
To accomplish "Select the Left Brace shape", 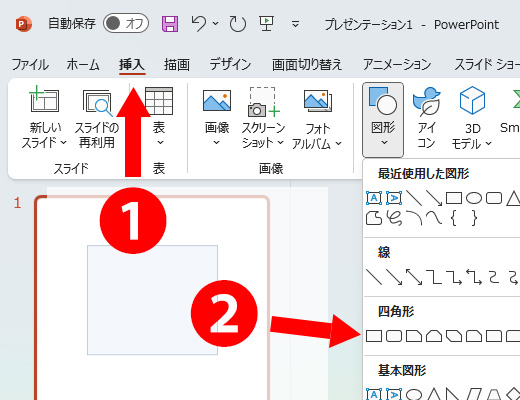I will click(x=454, y=218).
